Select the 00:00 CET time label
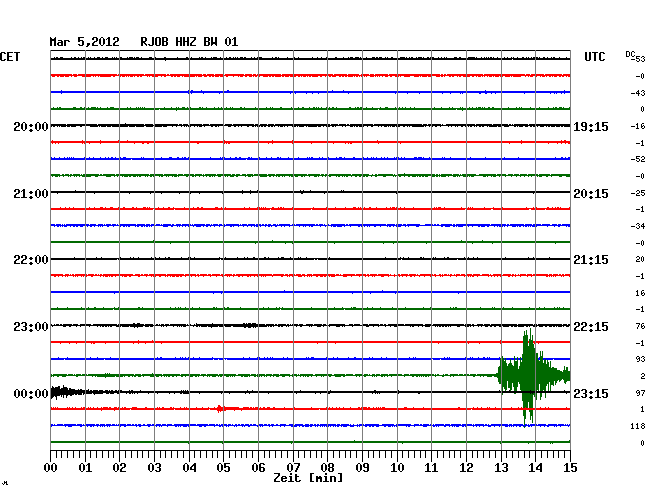Viewport: 650px width, 494px height. (31, 393)
